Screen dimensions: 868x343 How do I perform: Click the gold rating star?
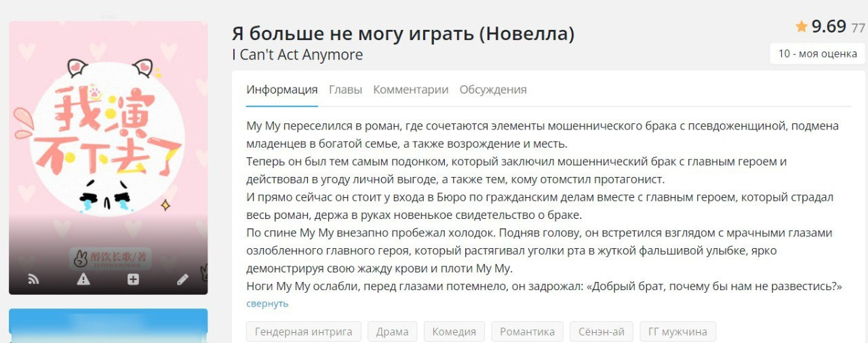tap(802, 26)
